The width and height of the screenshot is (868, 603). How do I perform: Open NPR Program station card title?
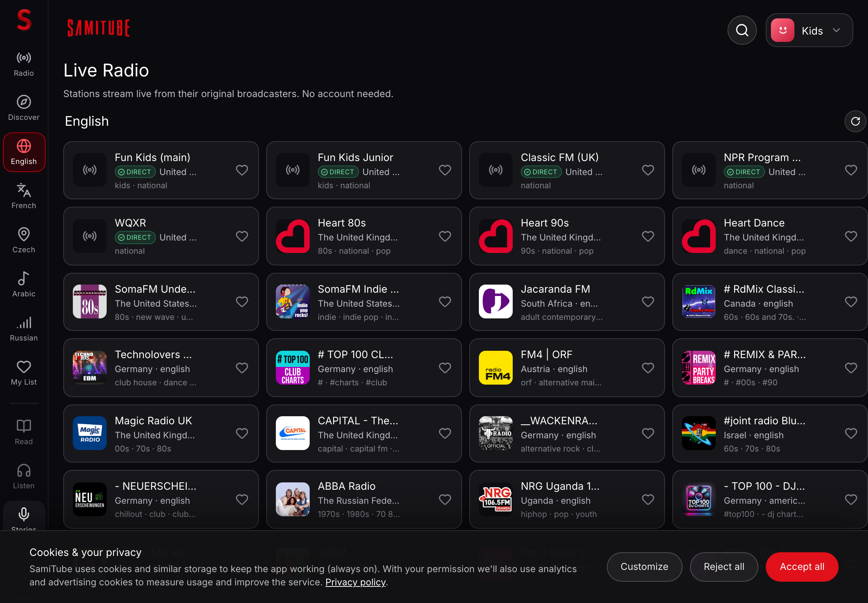[762, 157]
